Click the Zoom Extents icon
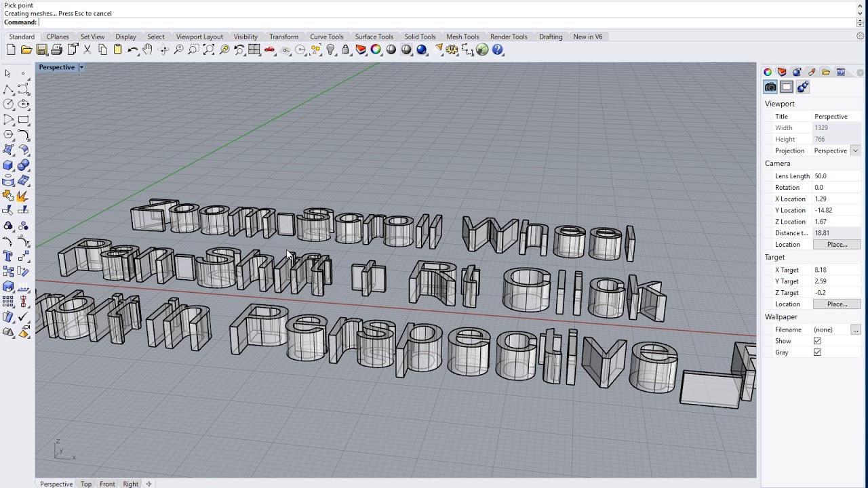Viewport: 868px width, 488px height. tap(209, 49)
